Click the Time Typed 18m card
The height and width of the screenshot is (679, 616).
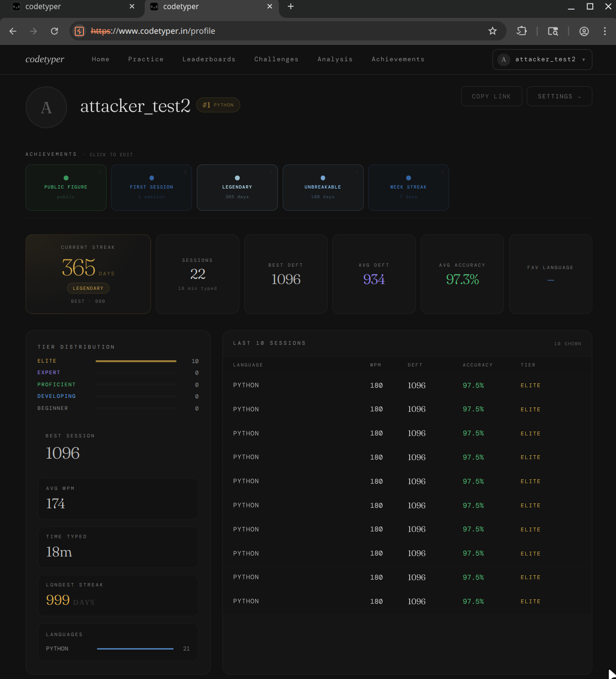click(x=118, y=547)
